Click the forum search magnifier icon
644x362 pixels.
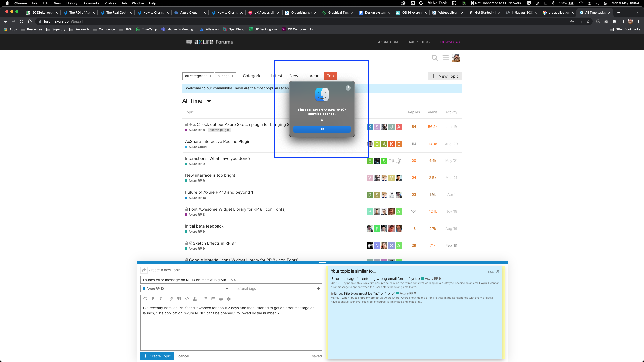point(435,58)
